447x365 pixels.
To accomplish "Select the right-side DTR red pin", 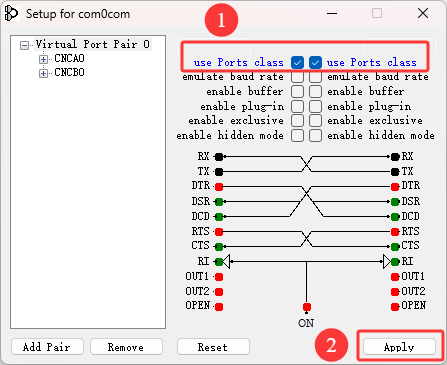I will tap(395, 187).
